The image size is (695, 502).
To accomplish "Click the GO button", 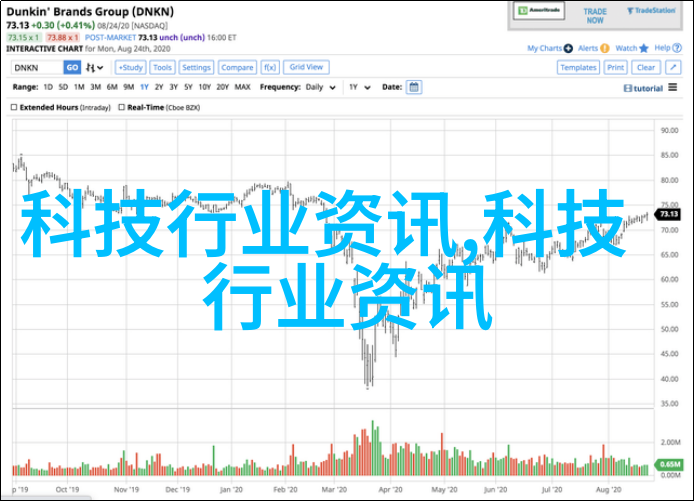I will (72, 67).
